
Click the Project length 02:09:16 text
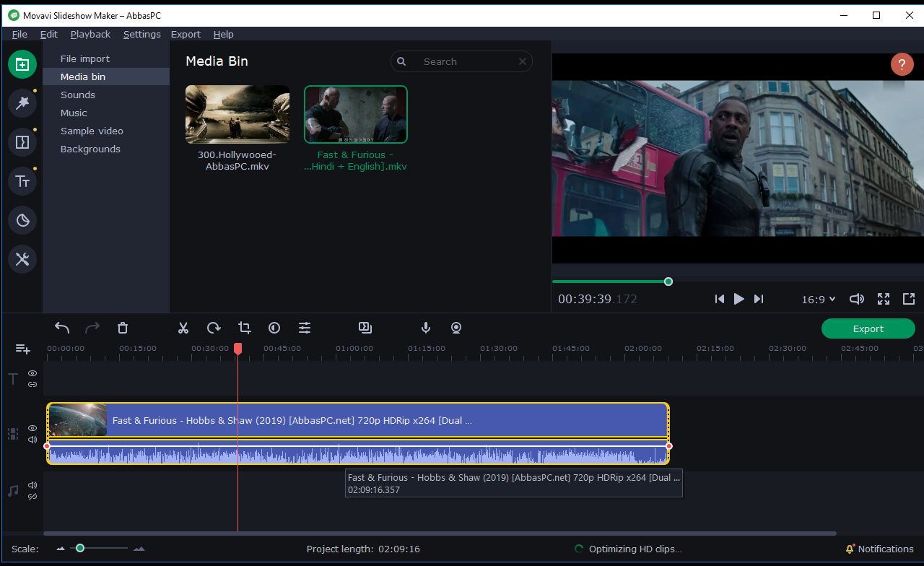pyautogui.click(x=363, y=549)
